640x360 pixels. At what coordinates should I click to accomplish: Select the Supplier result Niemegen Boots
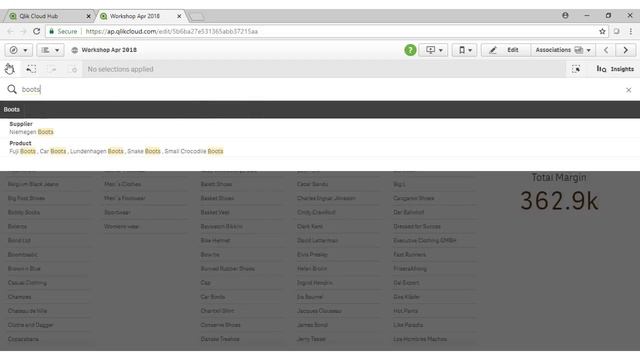pyautogui.click(x=31, y=132)
